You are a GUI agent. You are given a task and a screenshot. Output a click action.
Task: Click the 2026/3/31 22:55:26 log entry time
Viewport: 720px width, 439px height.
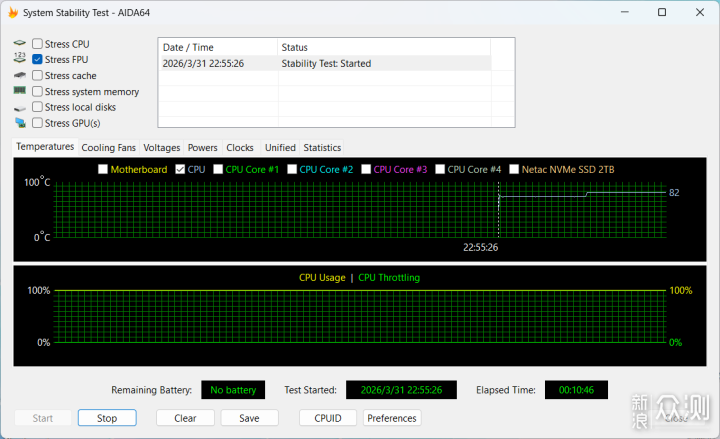(203, 63)
